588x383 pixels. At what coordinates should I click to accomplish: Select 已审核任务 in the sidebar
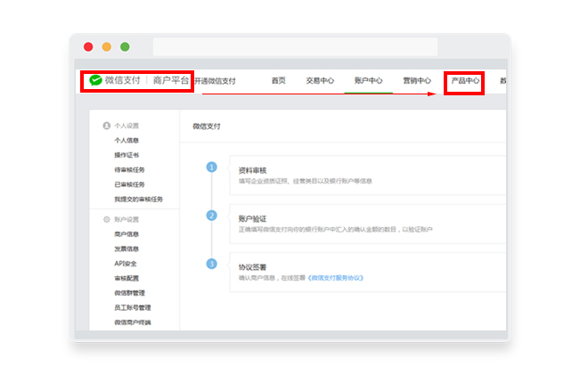coord(130,184)
